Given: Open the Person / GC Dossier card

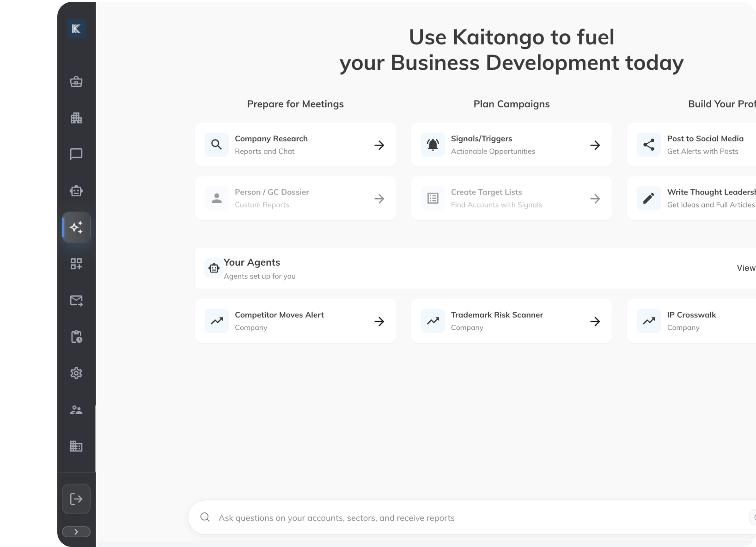Looking at the screenshot, I should [x=295, y=198].
